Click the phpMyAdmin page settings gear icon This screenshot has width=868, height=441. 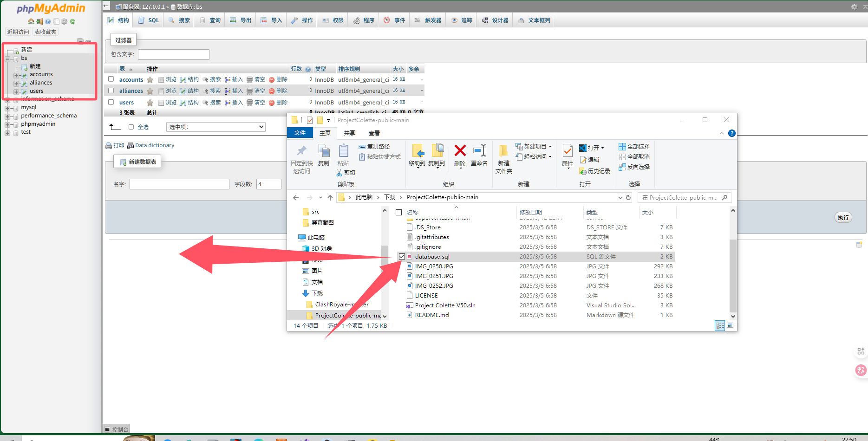click(854, 6)
